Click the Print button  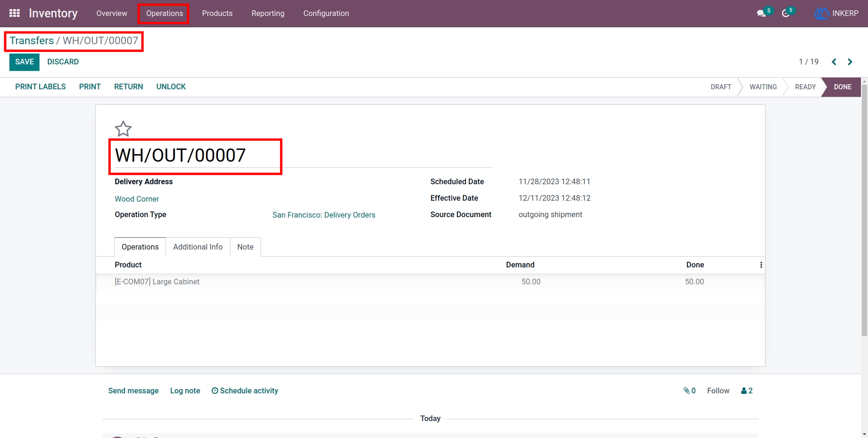(x=90, y=86)
